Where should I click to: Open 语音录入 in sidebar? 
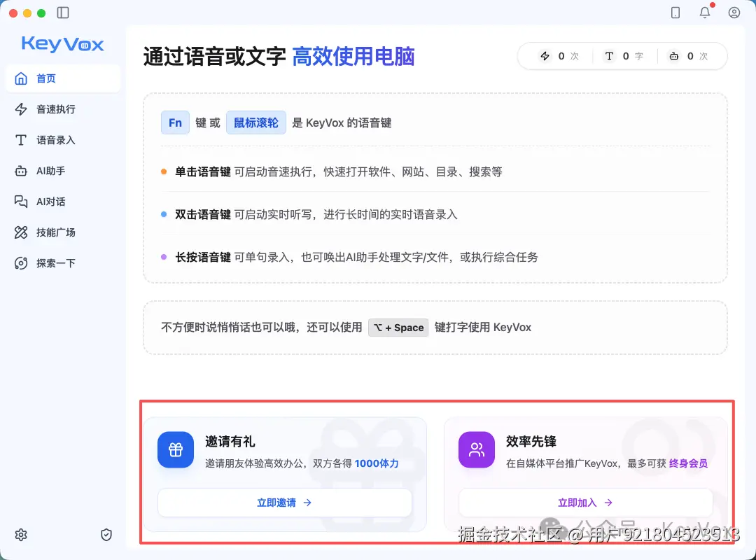coord(63,140)
